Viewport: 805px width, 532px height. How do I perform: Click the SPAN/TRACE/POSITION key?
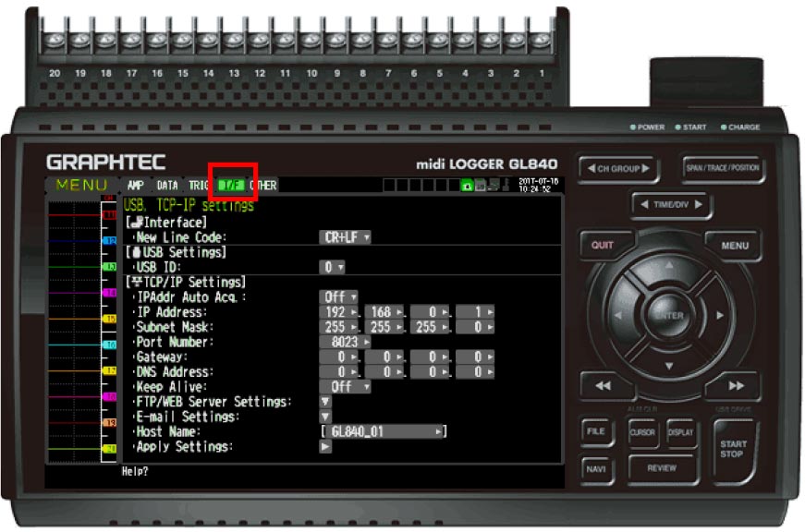point(723,168)
